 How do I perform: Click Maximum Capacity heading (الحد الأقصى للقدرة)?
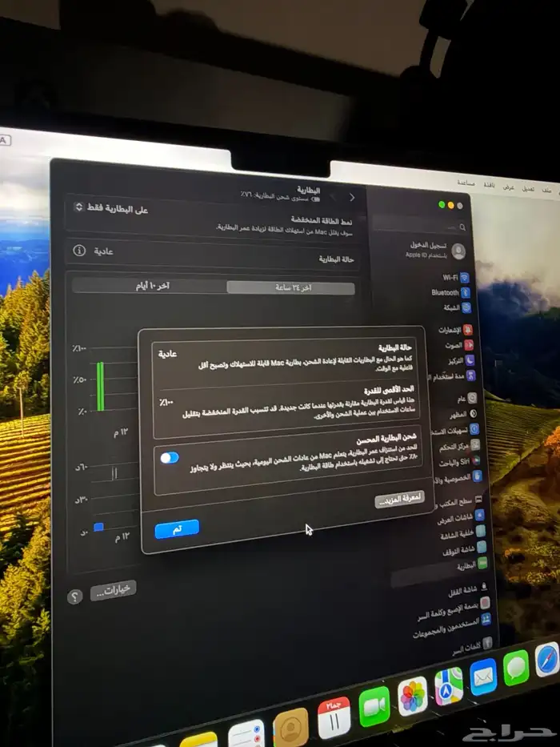(x=389, y=390)
